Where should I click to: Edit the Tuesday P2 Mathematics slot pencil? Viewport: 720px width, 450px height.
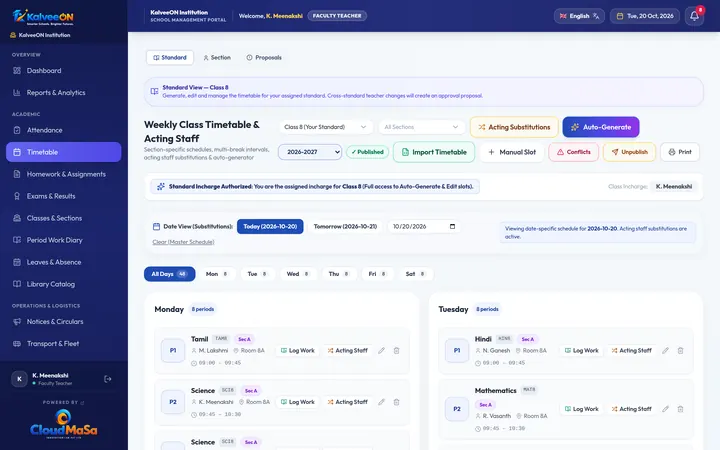[x=665, y=409]
